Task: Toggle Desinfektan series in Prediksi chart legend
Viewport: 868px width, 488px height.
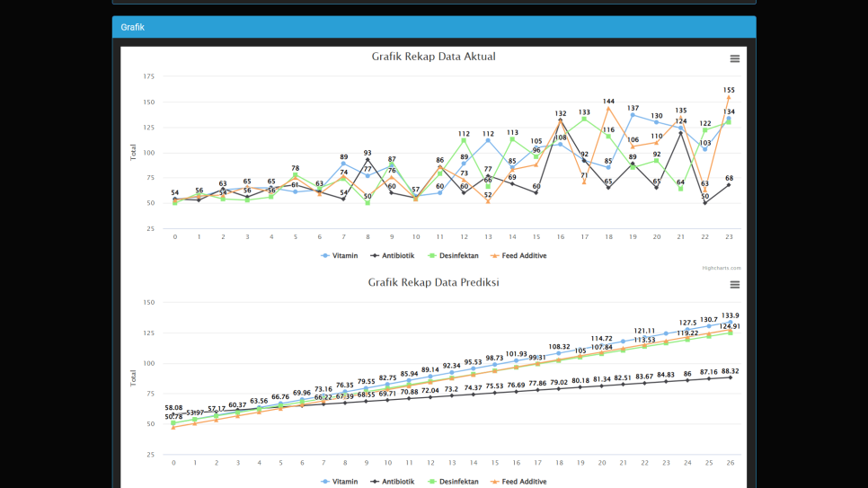Action: coord(454,482)
